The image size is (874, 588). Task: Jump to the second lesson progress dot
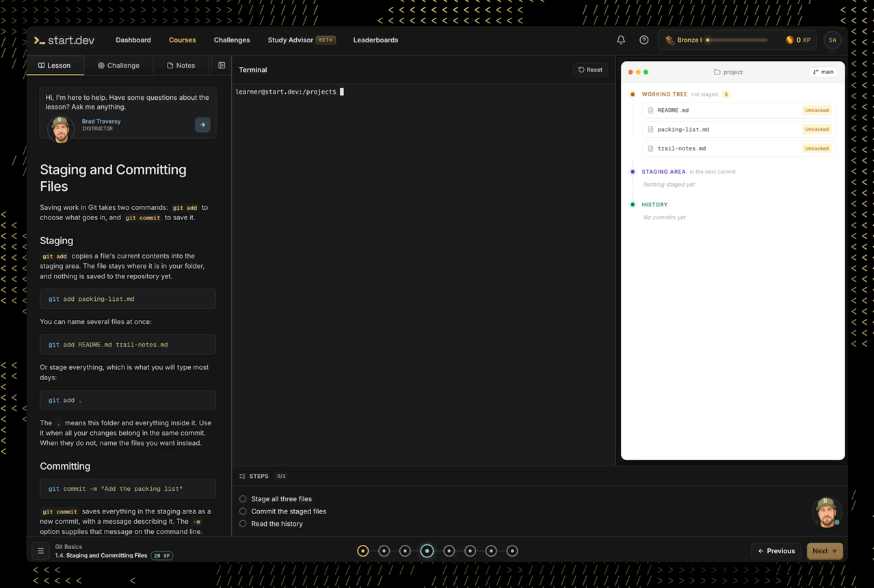tap(384, 551)
